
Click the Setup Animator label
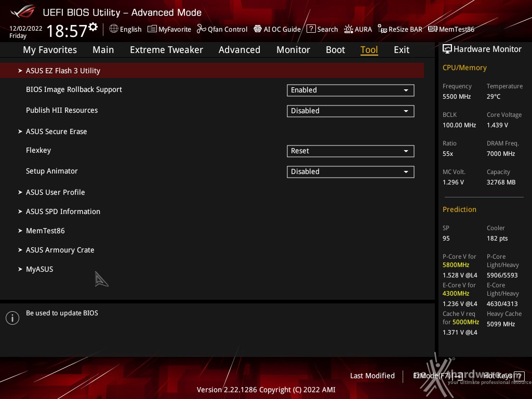pyautogui.click(x=52, y=171)
